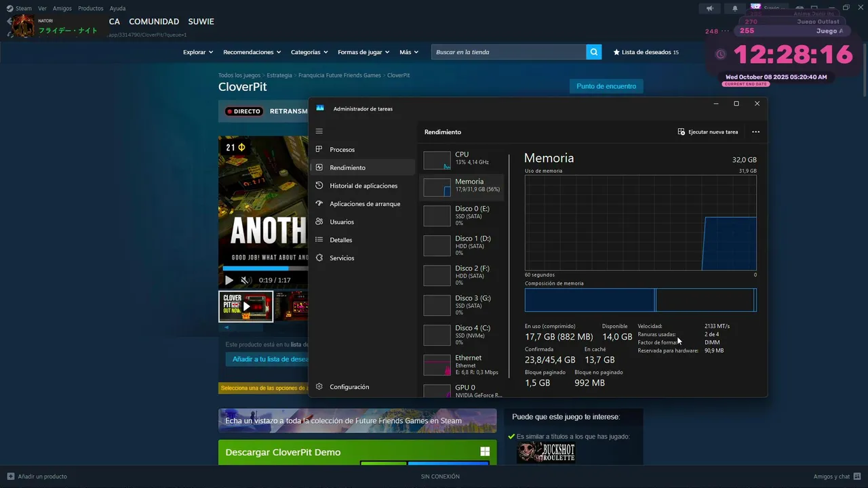Open the Procesos page in Task Manager
The image size is (868, 488).
[363, 150]
